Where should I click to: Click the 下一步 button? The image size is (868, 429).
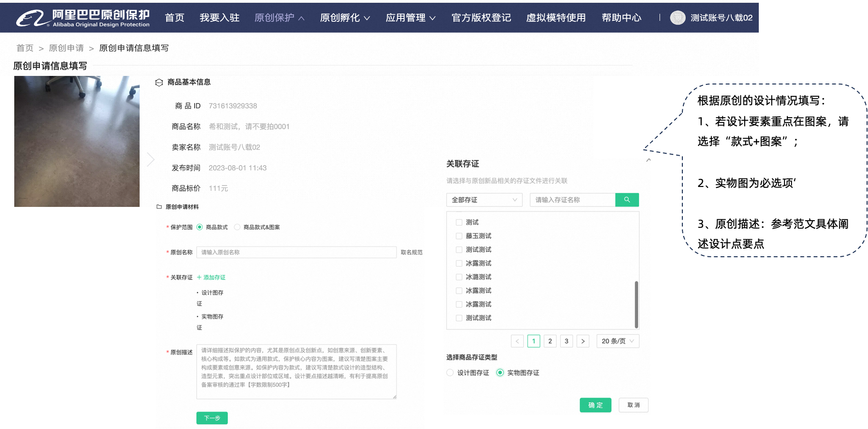[212, 418]
